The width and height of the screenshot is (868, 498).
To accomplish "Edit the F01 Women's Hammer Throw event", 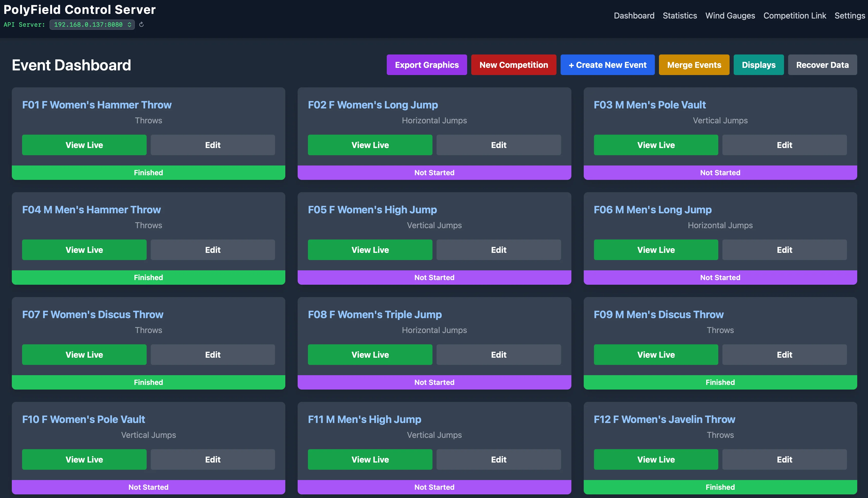I will (x=213, y=145).
